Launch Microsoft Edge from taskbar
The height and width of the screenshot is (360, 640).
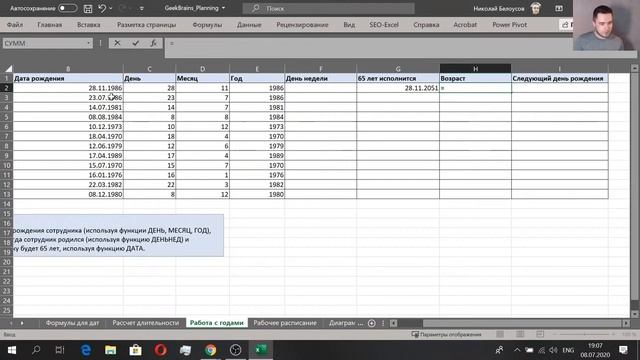[86, 350]
